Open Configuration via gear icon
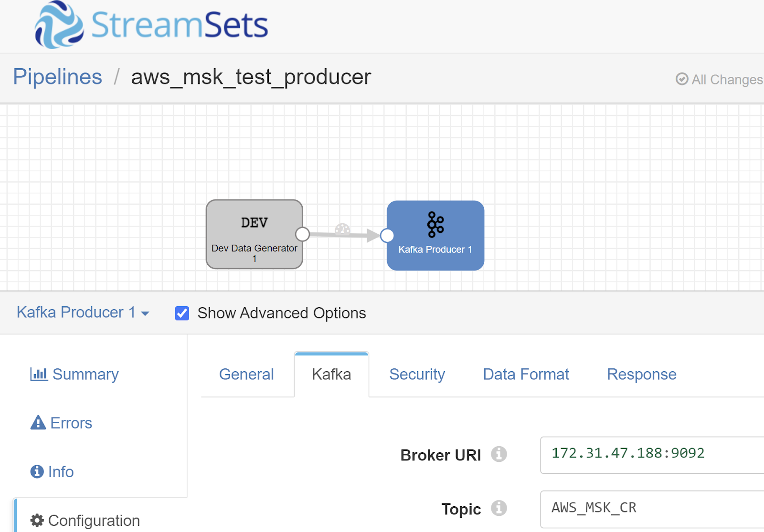This screenshot has height=532, width=764. (x=37, y=520)
